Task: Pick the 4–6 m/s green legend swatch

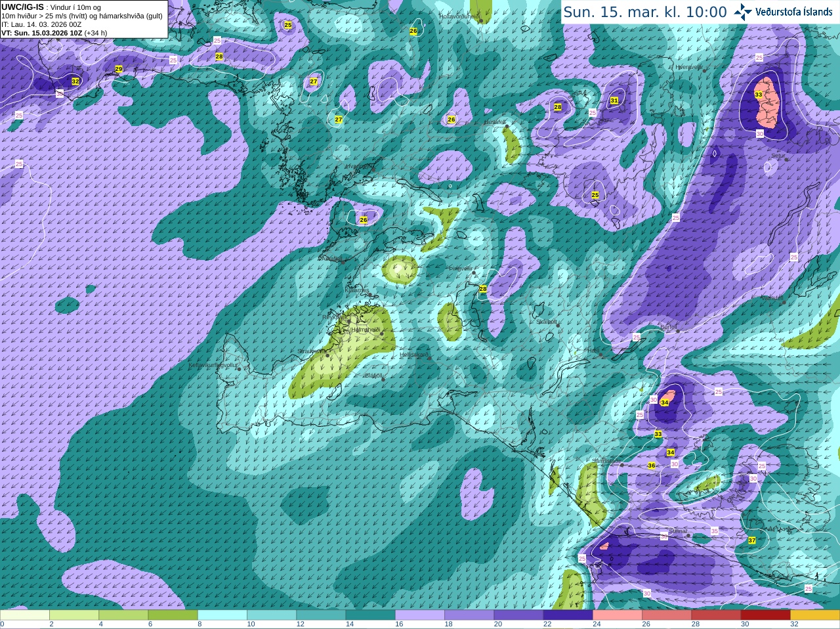Action: (123, 615)
